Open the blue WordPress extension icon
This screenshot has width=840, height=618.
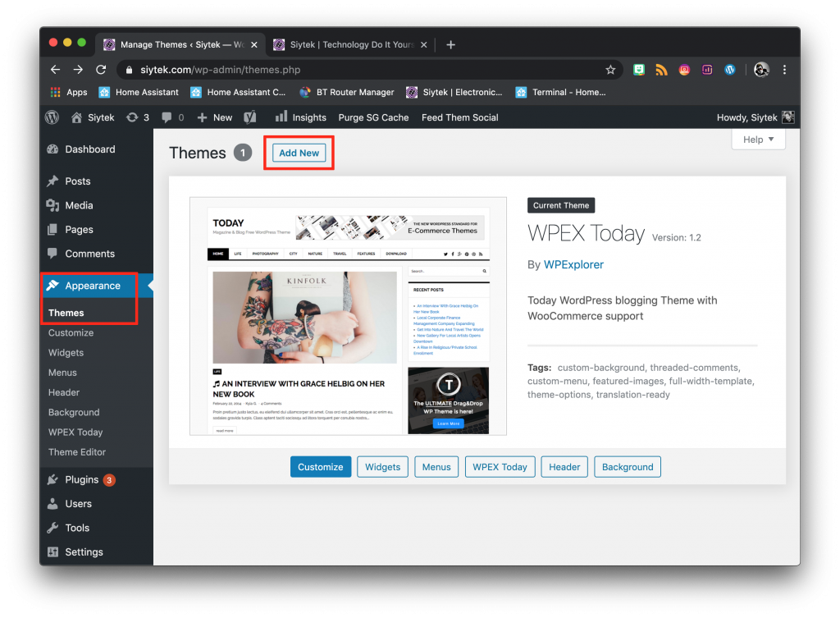coord(729,70)
